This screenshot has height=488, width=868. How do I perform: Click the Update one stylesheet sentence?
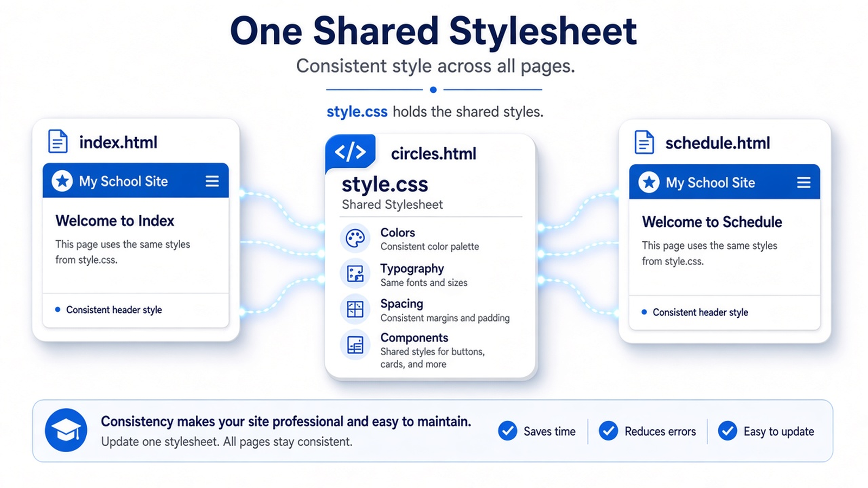coord(227,442)
